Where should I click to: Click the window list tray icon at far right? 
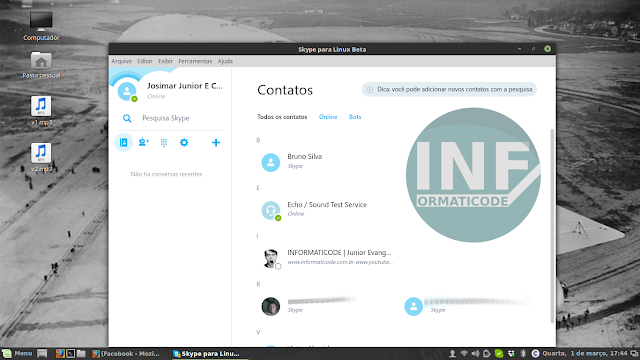tap(634, 353)
